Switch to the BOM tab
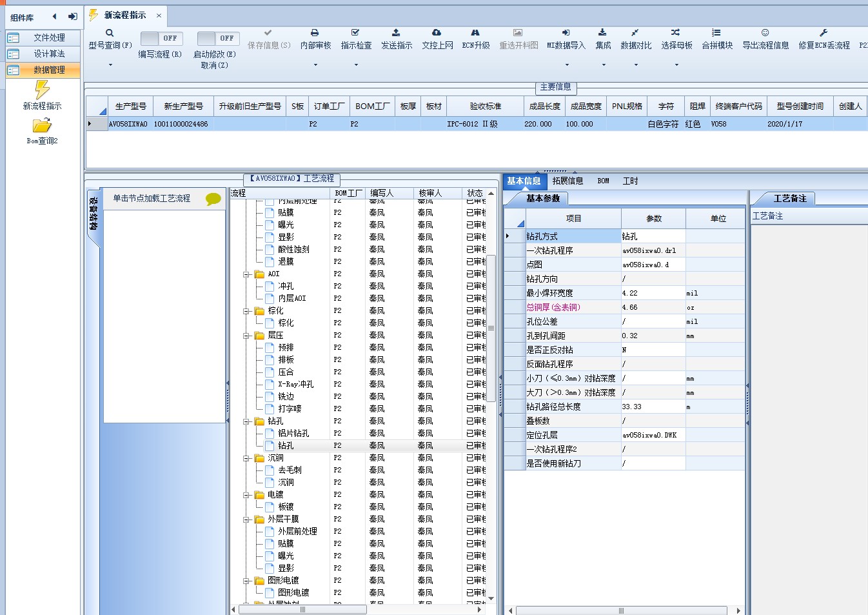 [x=603, y=181]
